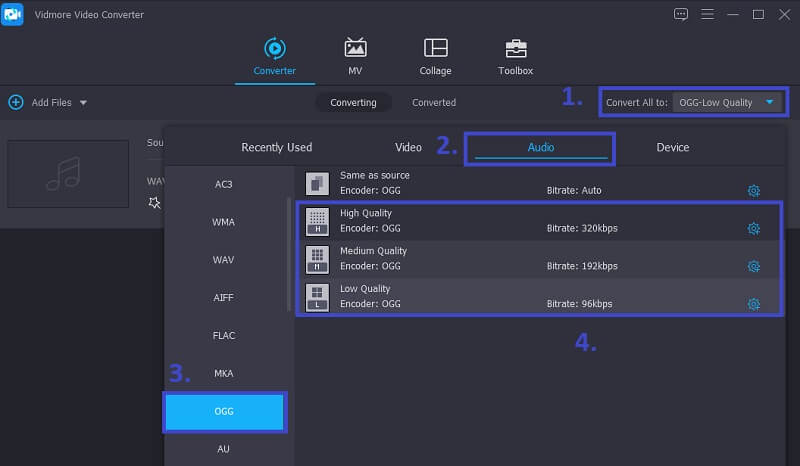
Task: Open the Converter module icon
Action: (274, 48)
